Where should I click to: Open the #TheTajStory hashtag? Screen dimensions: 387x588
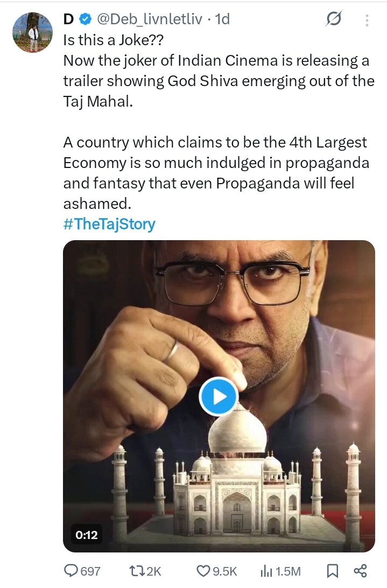click(x=109, y=223)
